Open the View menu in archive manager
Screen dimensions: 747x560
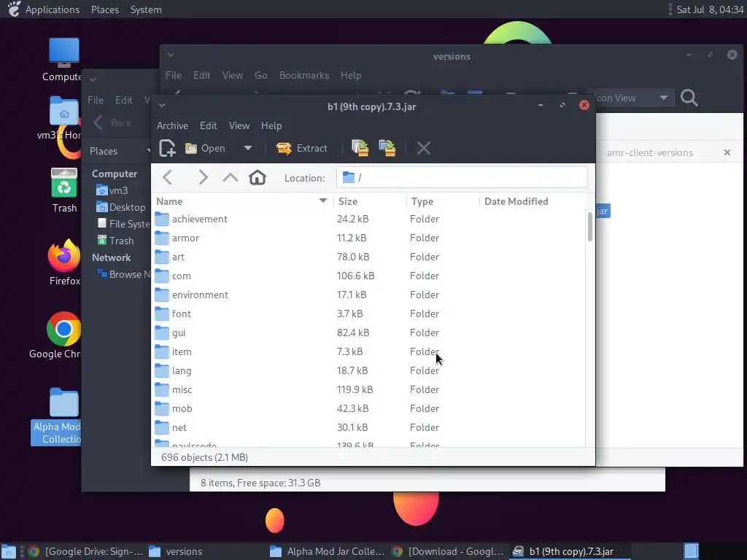click(239, 125)
